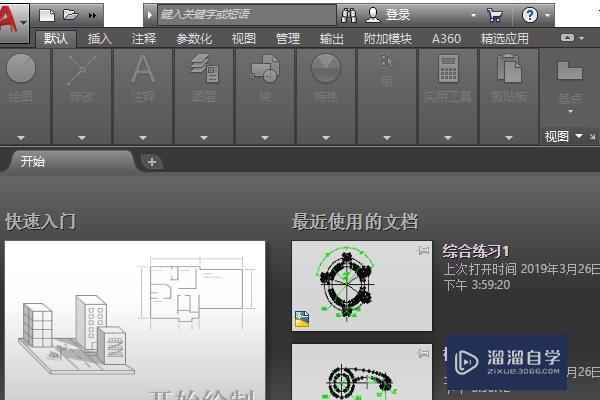600x400 pixels.
Task: Open the small arrow under 基点
Action: click(x=570, y=112)
